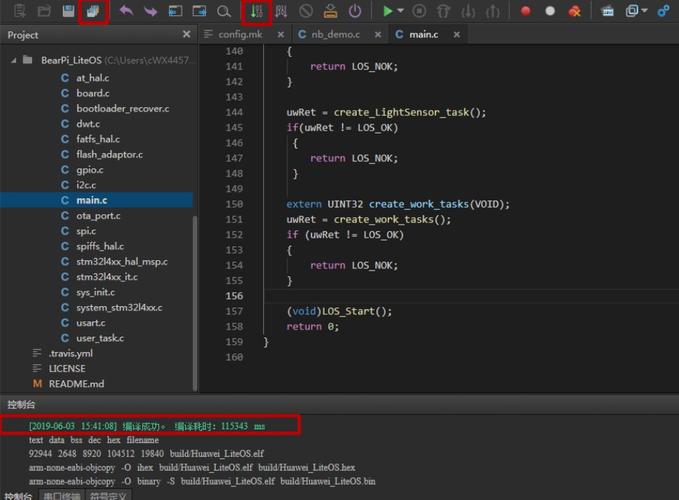
Task: Close the config.mk tab
Action: (281, 34)
